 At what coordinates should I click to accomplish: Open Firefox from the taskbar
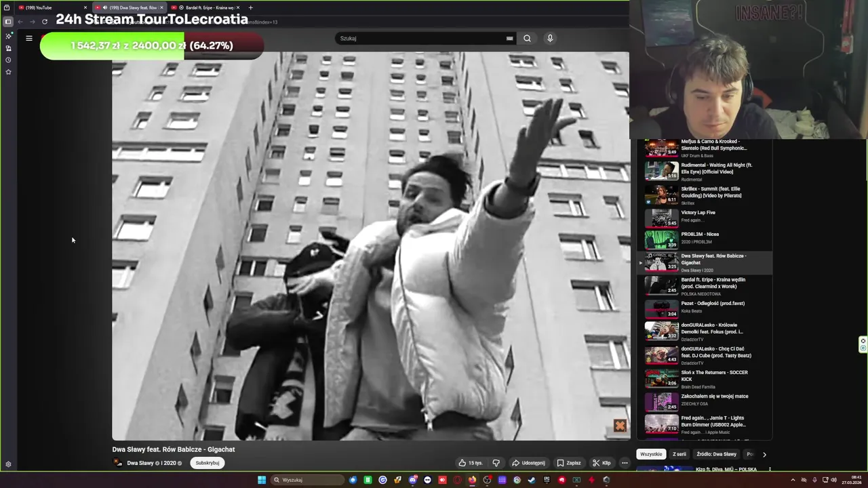click(472, 480)
